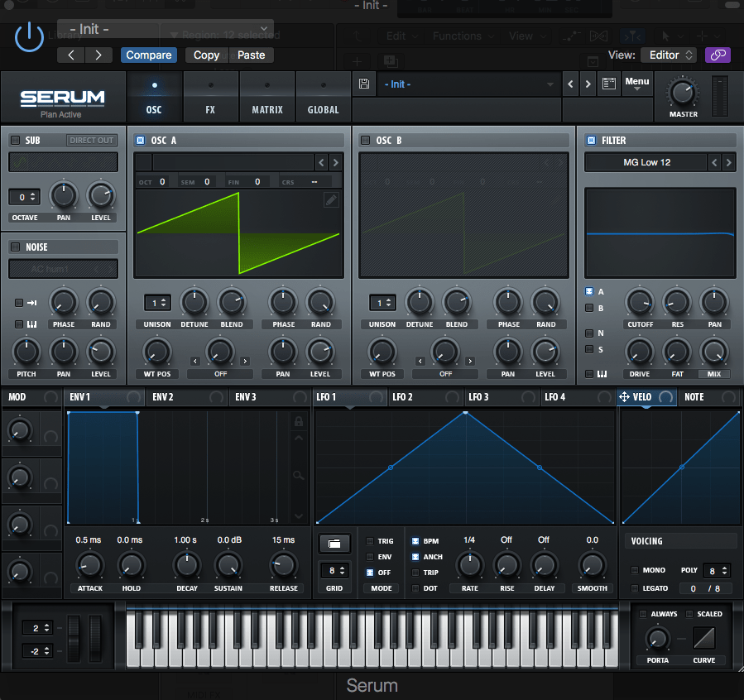Open the preset browser list icon
The width and height of the screenshot is (744, 700).
(x=610, y=84)
